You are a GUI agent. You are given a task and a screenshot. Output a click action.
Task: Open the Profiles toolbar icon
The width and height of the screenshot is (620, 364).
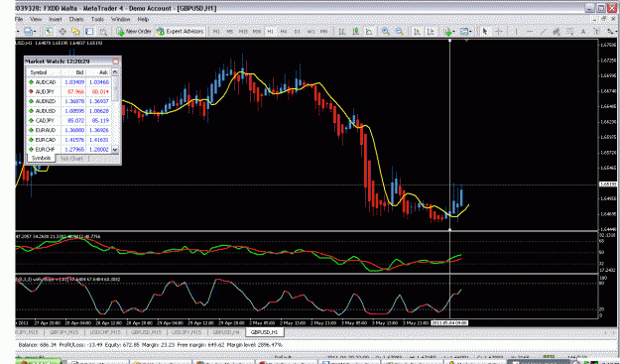coord(28,31)
